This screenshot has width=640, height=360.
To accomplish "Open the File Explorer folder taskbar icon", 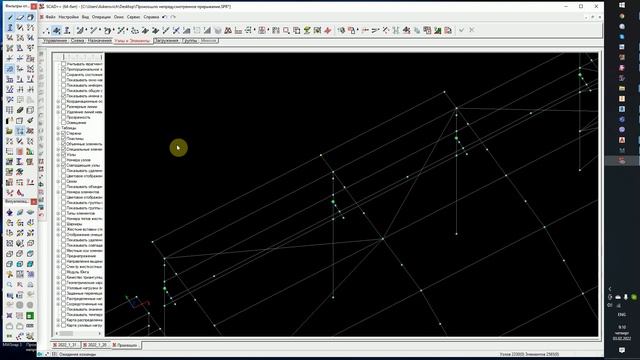I will click(622, 88).
